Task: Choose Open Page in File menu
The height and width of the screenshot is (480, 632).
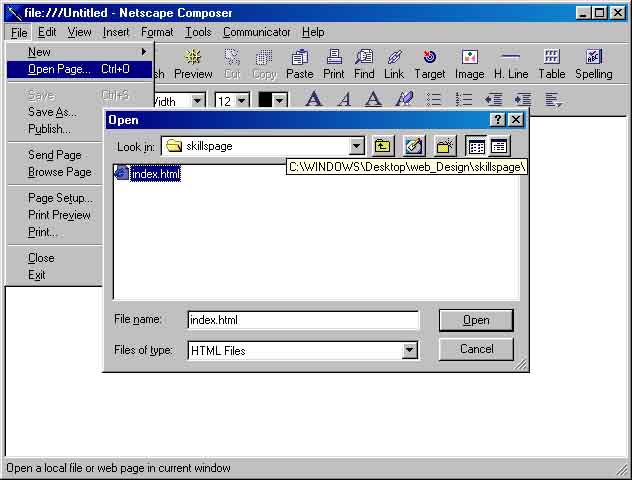Action: [x=79, y=69]
